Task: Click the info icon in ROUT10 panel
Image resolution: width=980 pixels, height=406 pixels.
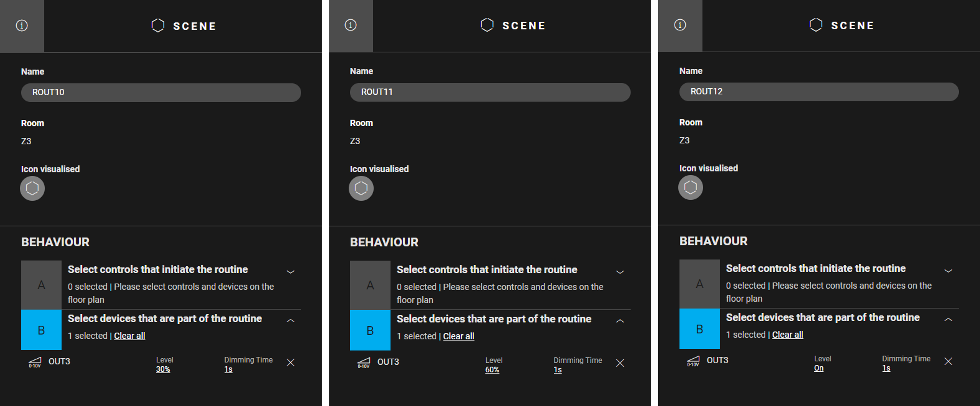Action: [x=22, y=25]
